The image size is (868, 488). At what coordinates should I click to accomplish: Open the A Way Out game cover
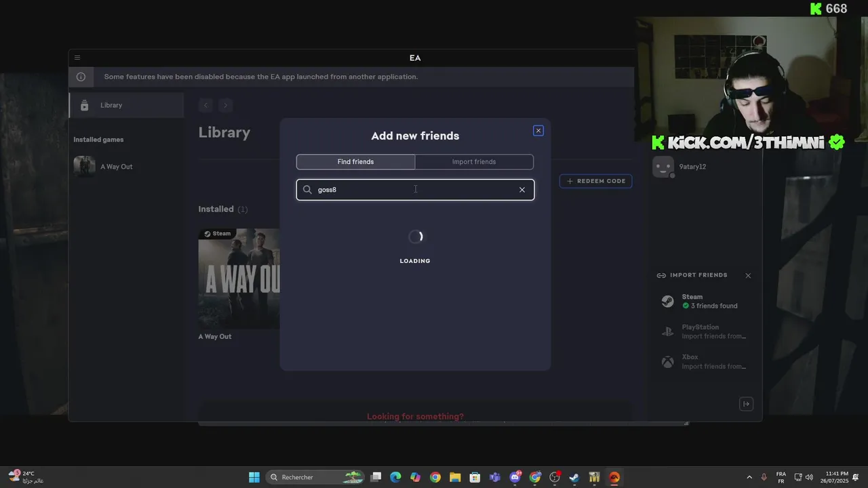(x=239, y=279)
